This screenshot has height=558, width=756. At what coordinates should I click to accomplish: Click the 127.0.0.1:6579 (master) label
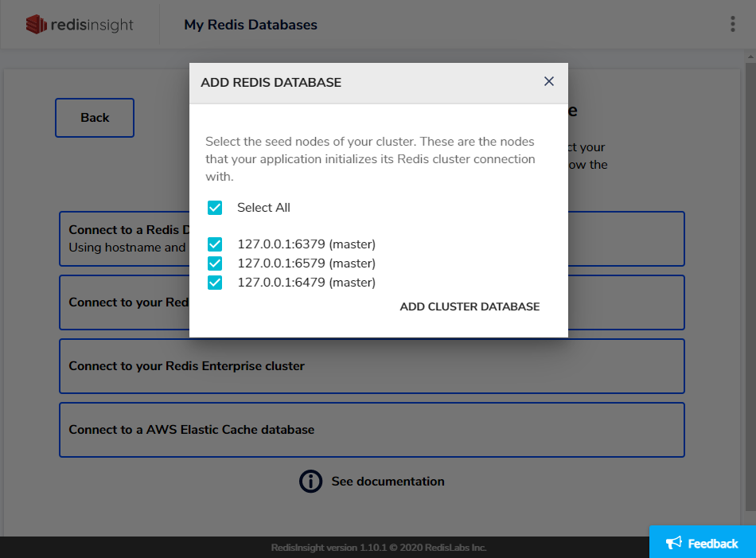[x=306, y=263]
